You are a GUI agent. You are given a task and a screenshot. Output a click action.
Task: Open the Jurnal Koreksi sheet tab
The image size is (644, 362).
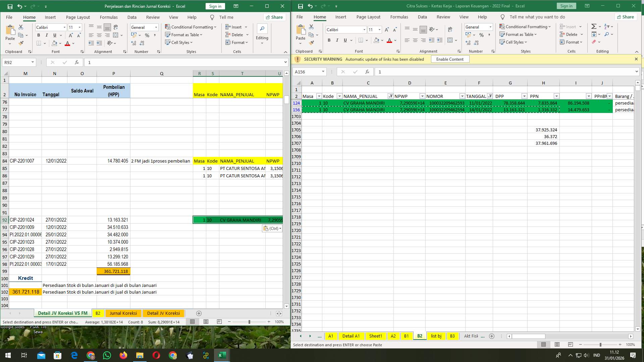click(x=123, y=313)
